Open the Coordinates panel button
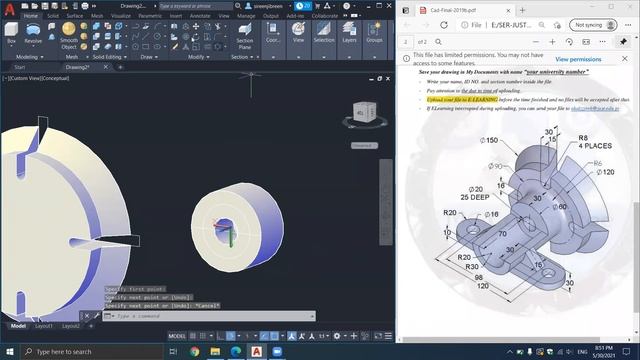The width and height of the screenshot is (640, 360). (x=272, y=33)
